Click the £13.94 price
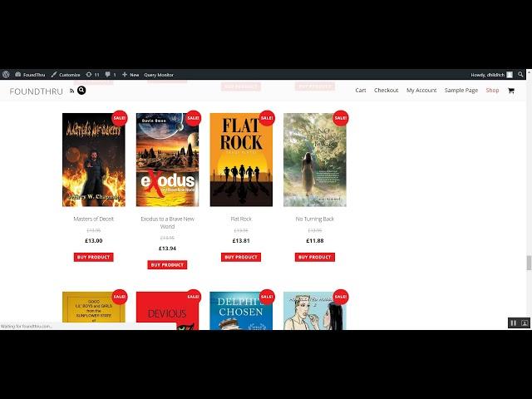 167,249
